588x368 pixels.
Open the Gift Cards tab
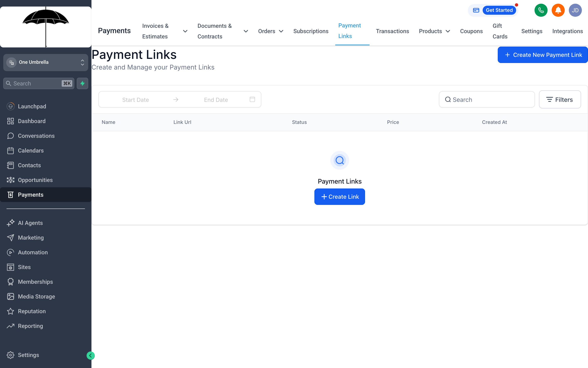[500, 31]
